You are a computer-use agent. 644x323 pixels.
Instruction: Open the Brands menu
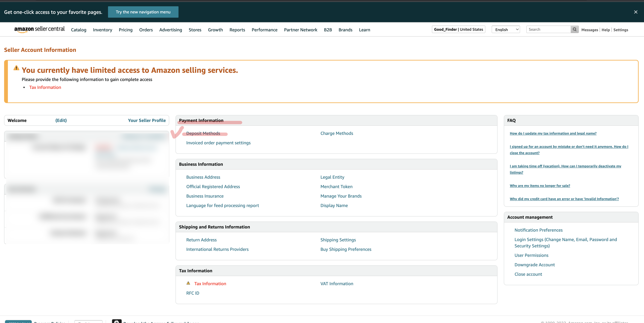pos(345,30)
